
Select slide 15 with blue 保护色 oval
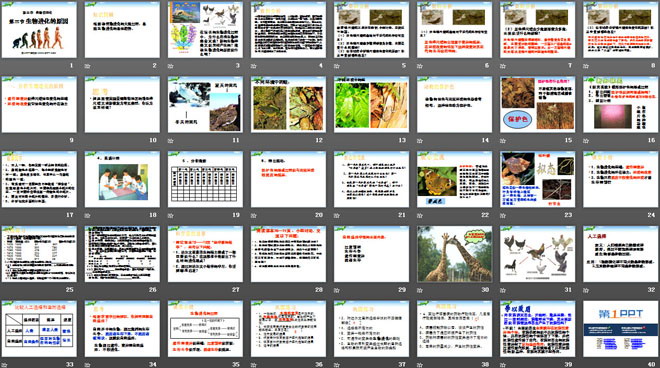tap(538, 104)
